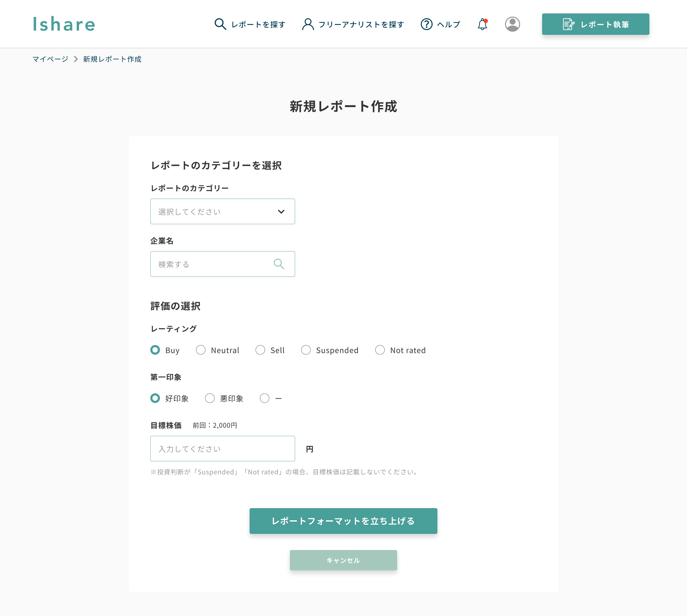The height and width of the screenshot is (616, 687).
Task: Open help via the question mark icon
Action: point(426,24)
